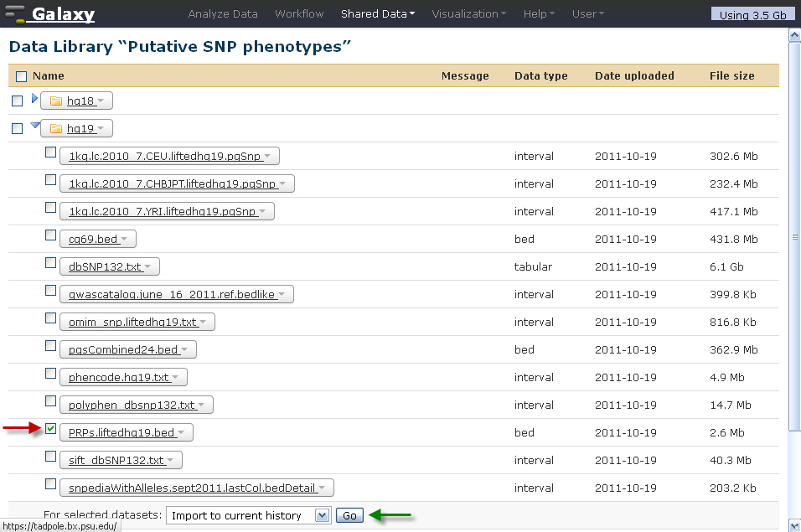The image size is (801, 532).
Task: Click the Using 3.5 Gb usage indicator
Action: (752, 15)
